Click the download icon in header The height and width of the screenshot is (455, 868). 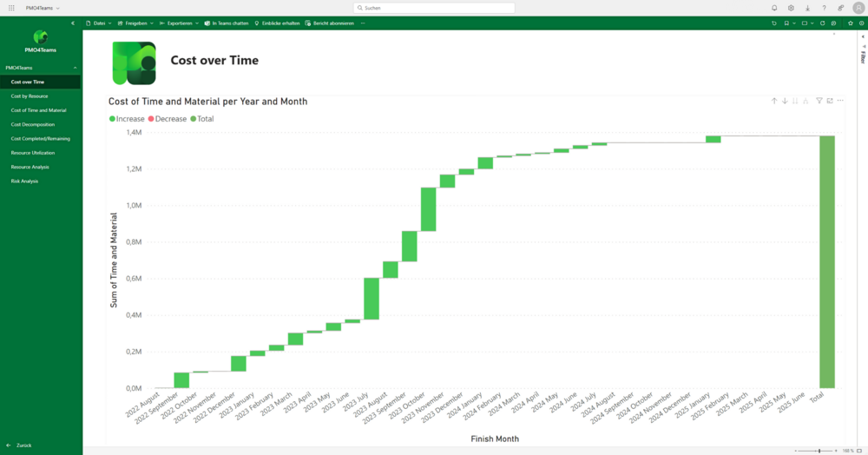tap(807, 8)
